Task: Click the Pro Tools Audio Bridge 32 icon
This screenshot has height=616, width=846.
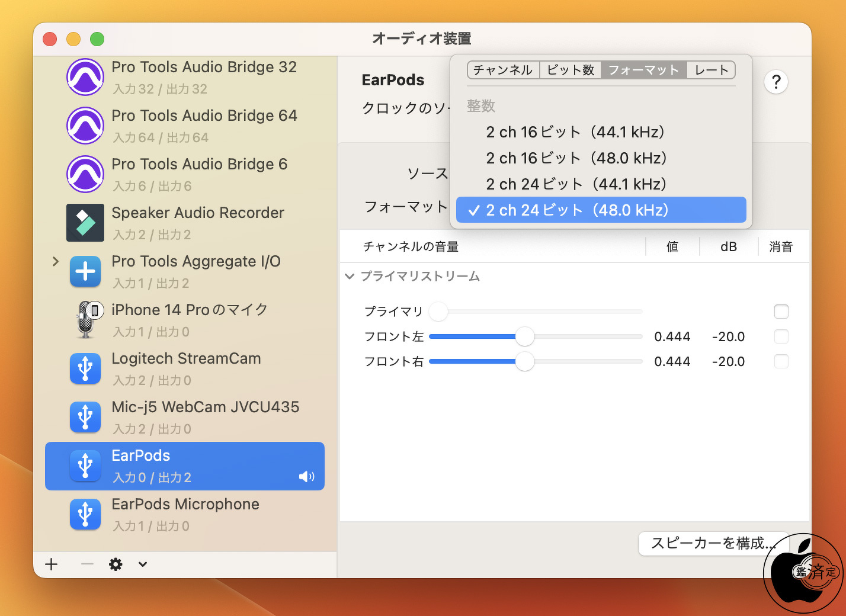Action: tap(85, 77)
